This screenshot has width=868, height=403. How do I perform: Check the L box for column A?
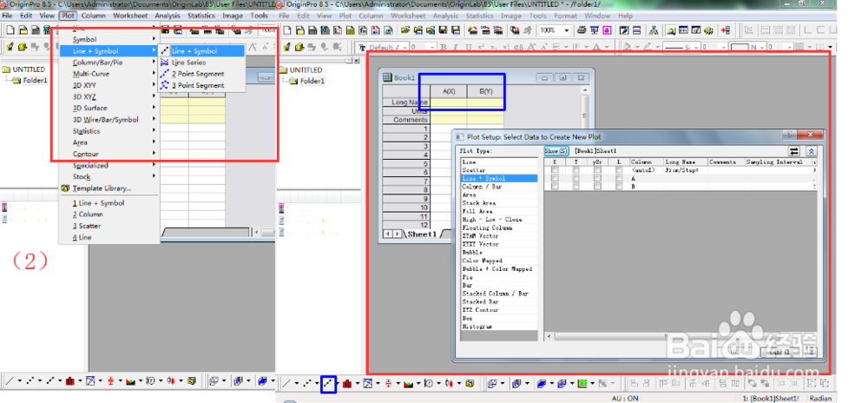pos(619,178)
